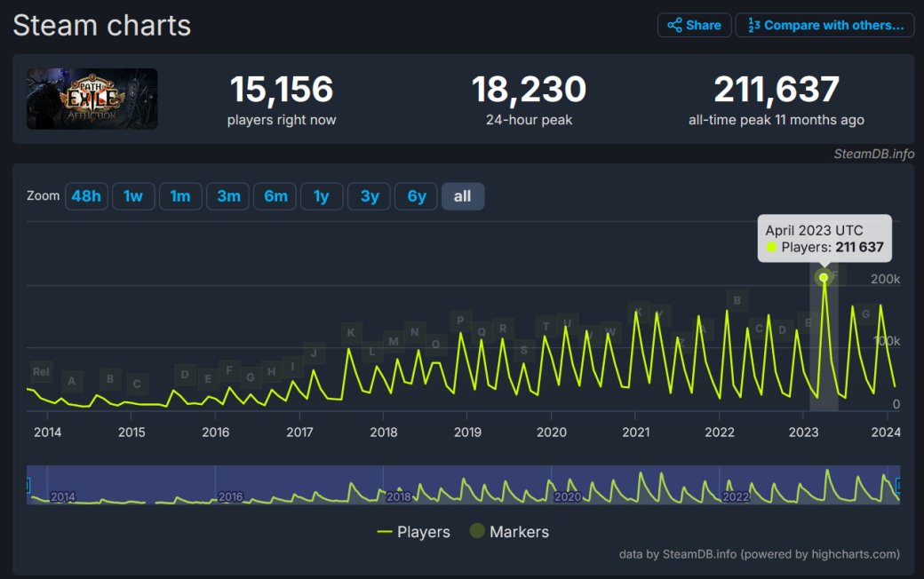The height and width of the screenshot is (579, 924).
Task: Click the I marker on chart
Action: coord(293,367)
